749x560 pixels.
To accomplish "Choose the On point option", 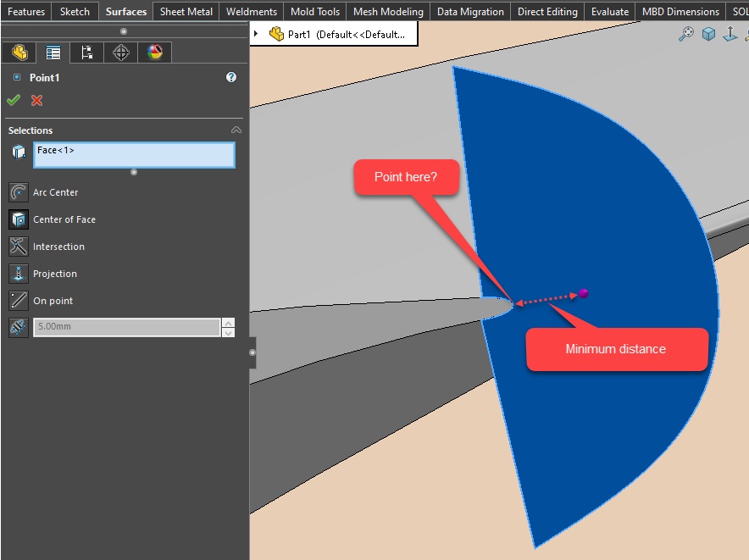I will [18, 301].
